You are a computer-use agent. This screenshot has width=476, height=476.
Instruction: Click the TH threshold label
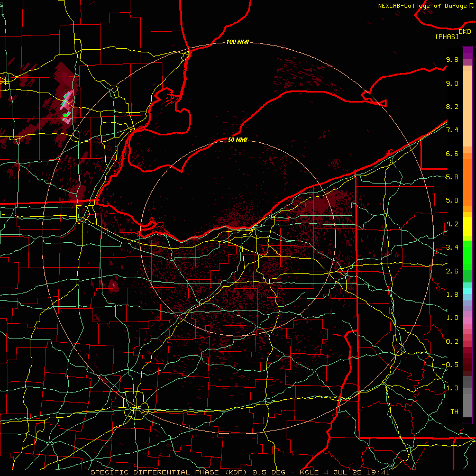(x=454, y=412)
